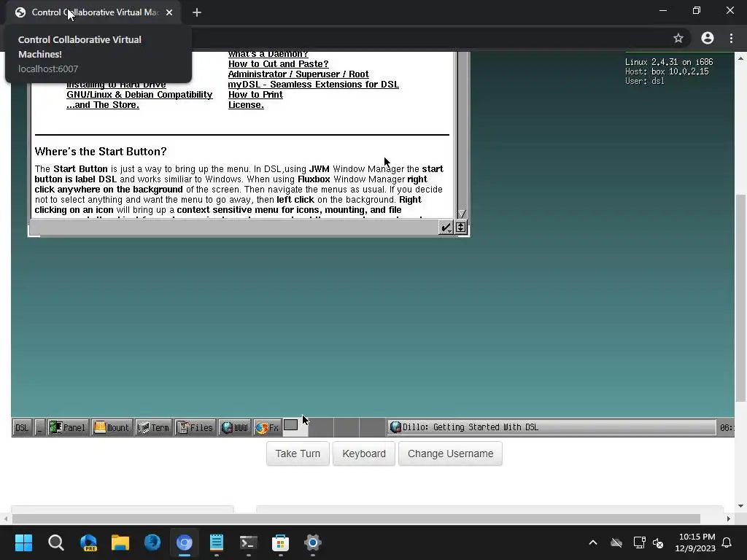
Task: Bookmark this page with the star icon
Action: click(x=678, y=38)
